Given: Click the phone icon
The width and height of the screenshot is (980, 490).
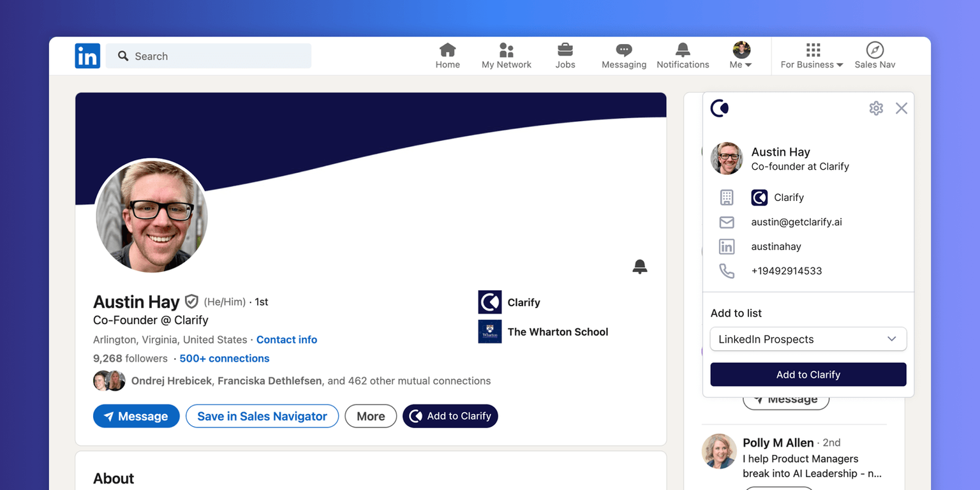Looking at the screenshot, I should 727,271.
